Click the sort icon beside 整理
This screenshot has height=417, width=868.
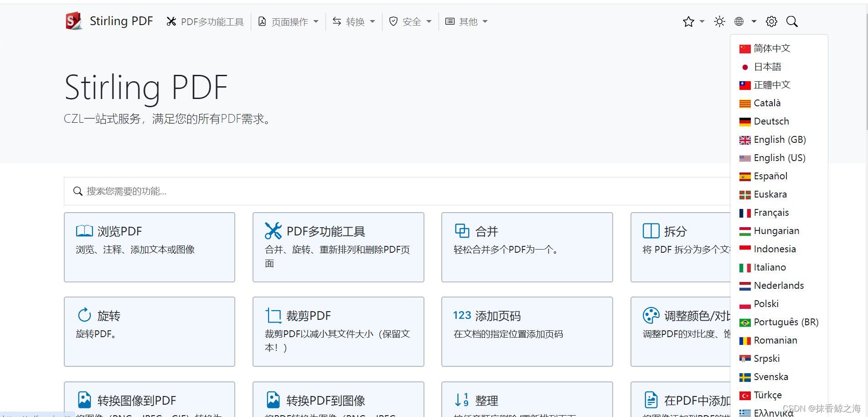[462, 400]
